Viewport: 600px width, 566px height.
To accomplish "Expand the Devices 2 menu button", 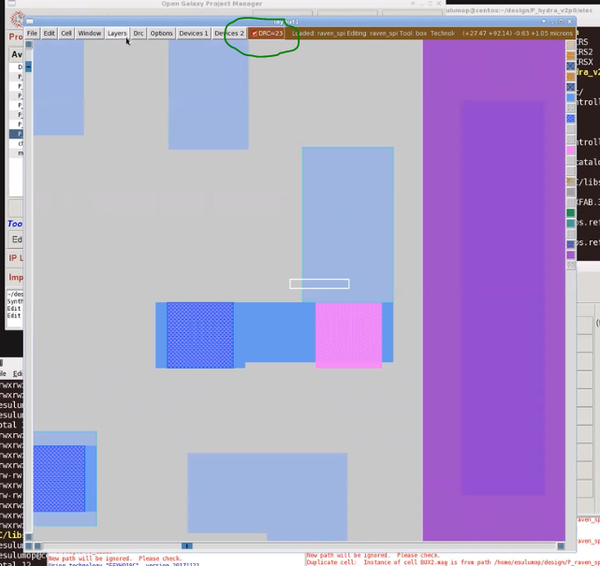I will [229, 33].
